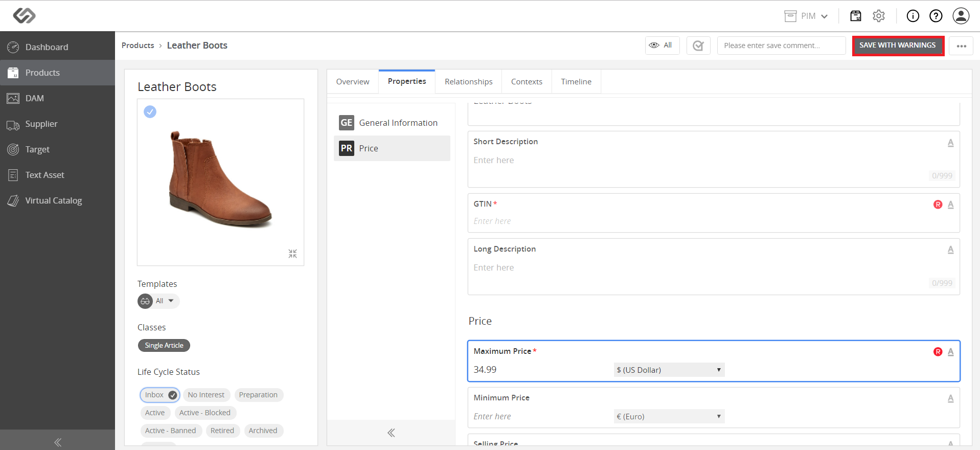Open the Maximum Price currency dropdown

click(x=669, y=370)
